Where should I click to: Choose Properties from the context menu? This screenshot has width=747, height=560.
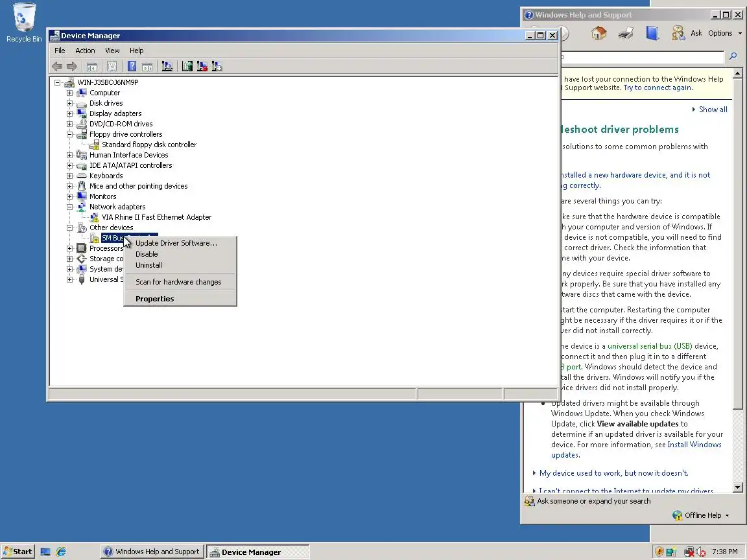[180, 299]
